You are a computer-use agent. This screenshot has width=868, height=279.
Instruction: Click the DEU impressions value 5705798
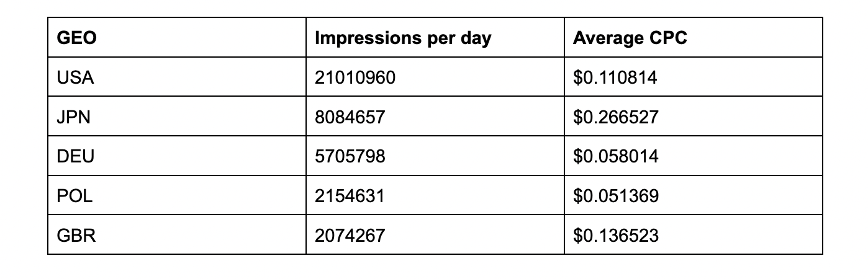click(x=350, y=157)
